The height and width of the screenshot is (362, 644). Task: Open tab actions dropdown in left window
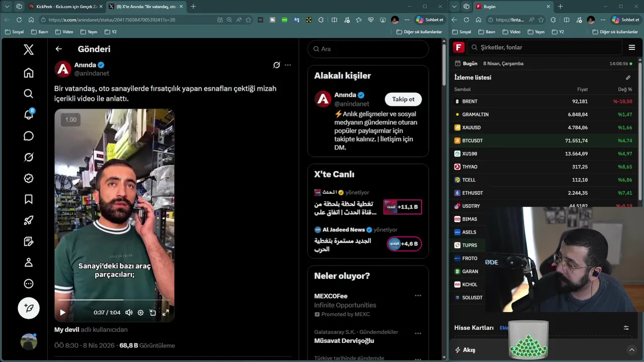tap(7, 7)
